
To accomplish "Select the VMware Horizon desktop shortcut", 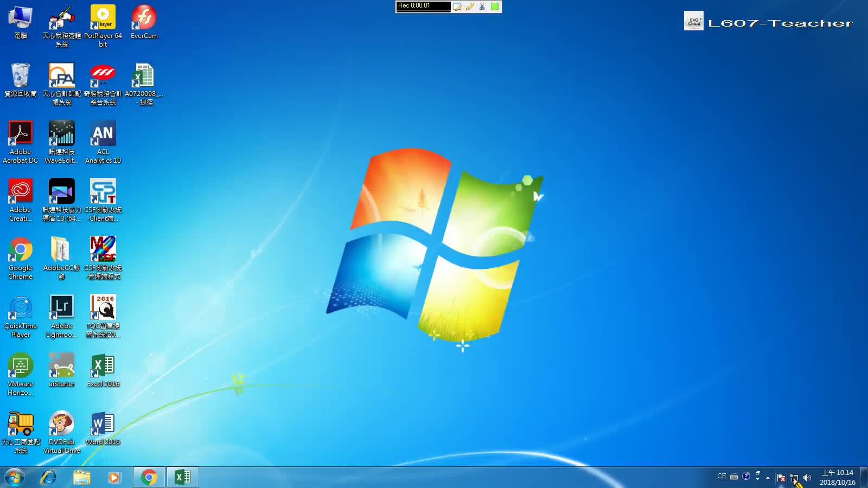I will (21, 375).
